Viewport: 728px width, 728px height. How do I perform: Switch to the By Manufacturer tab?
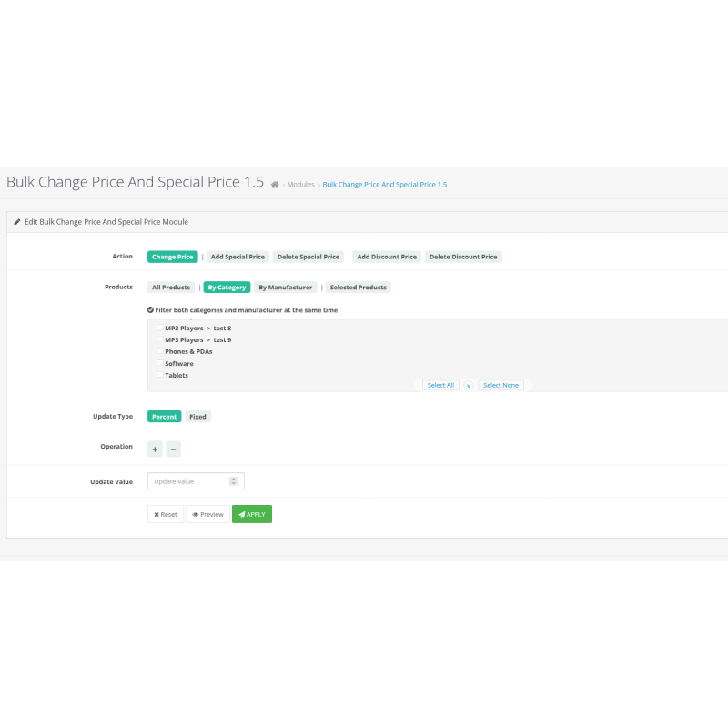pyautogui.click(x=287, y=287)
